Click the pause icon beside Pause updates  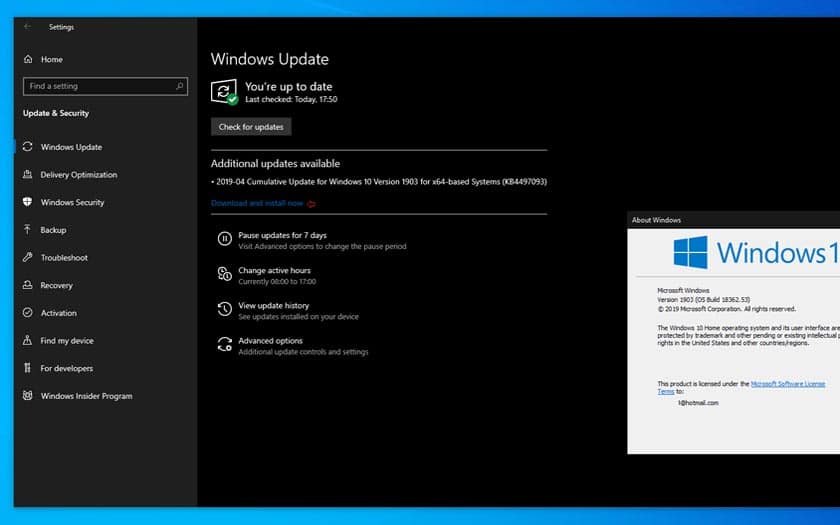[224, 238]
